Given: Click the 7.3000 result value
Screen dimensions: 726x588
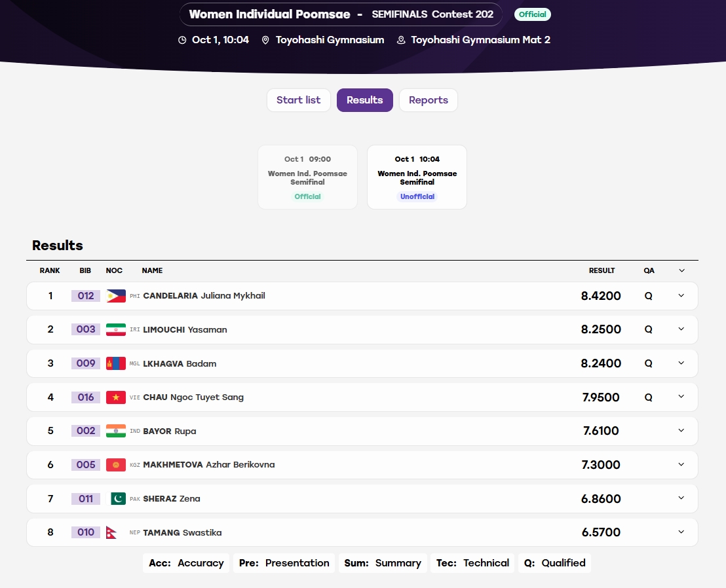Looking at the screenshot, I should coord(601,465).
